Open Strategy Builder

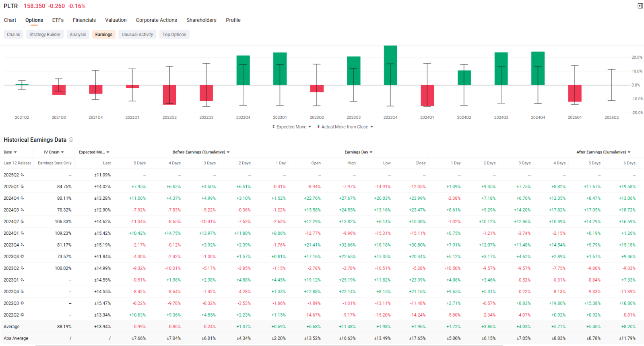click(x=45, y=35)
